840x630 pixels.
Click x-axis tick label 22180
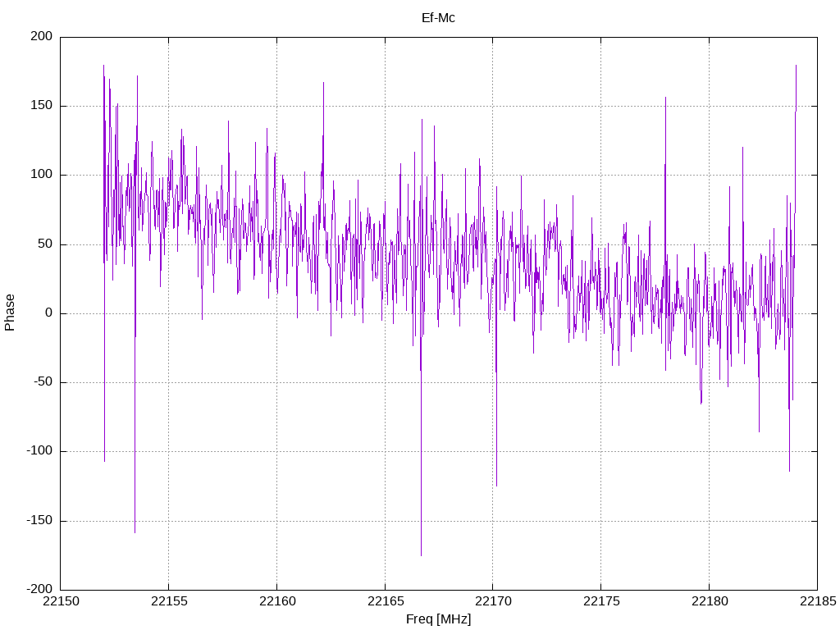tap(710, 601)
